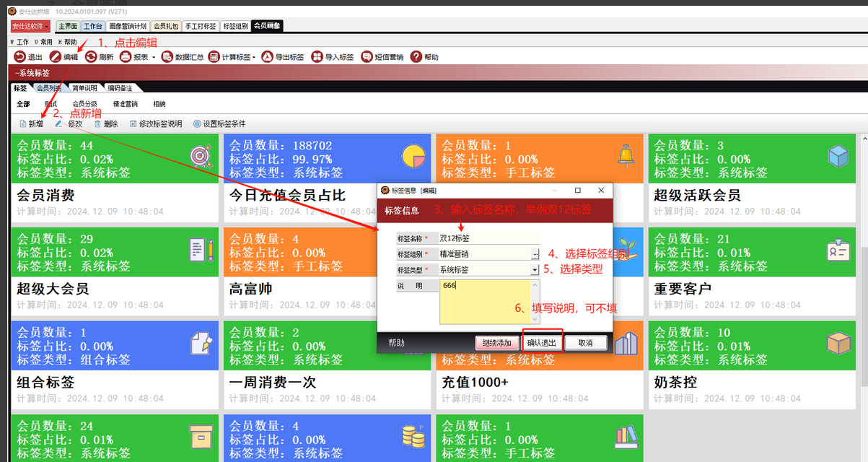868x462 pixels.
Task: Select the 超级大会员 tag card title
Action: coord(53,289)
